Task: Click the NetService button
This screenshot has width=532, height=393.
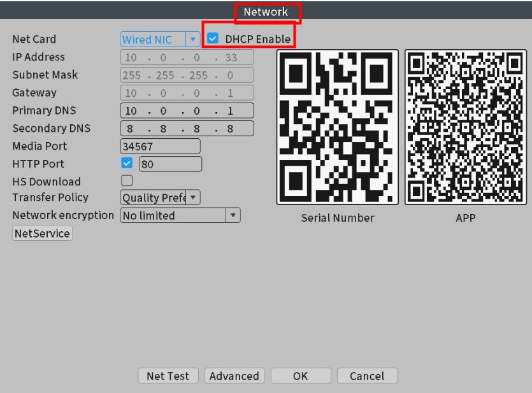Action: (x=43, y=233)
